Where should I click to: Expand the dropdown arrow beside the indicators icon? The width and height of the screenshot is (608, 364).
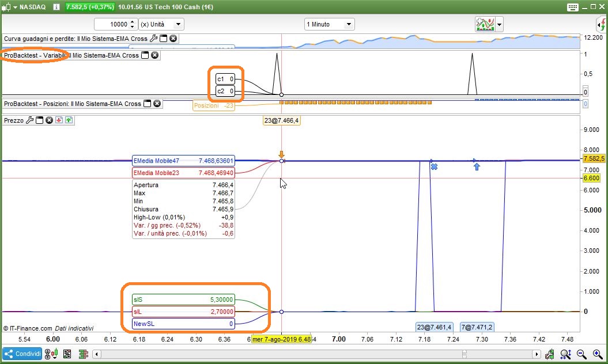tap(499, 24)
